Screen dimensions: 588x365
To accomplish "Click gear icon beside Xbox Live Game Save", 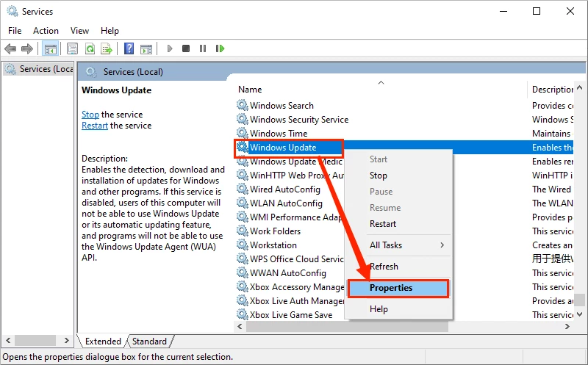I will point(243,314).
